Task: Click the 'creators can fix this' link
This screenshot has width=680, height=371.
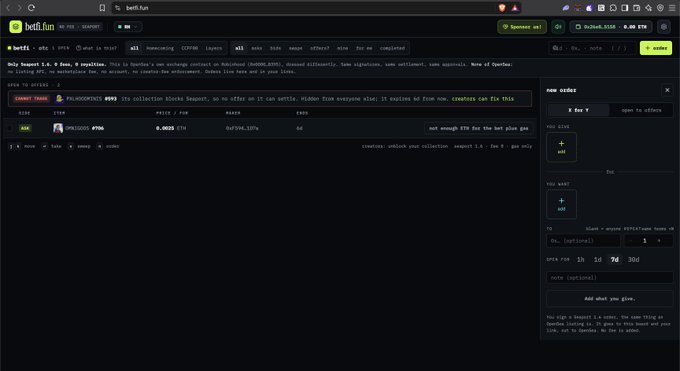Action: [483, 99]
